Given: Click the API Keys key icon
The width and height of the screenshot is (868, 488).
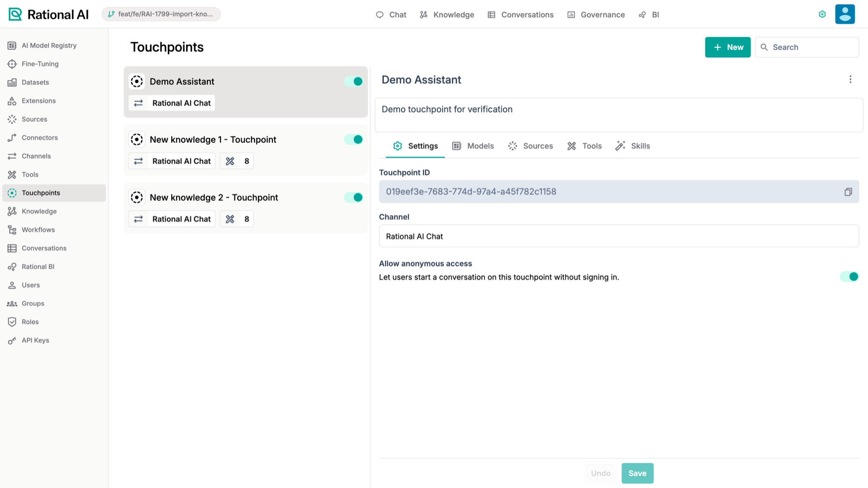Looking at the screenshot, I should pos(12,340).
